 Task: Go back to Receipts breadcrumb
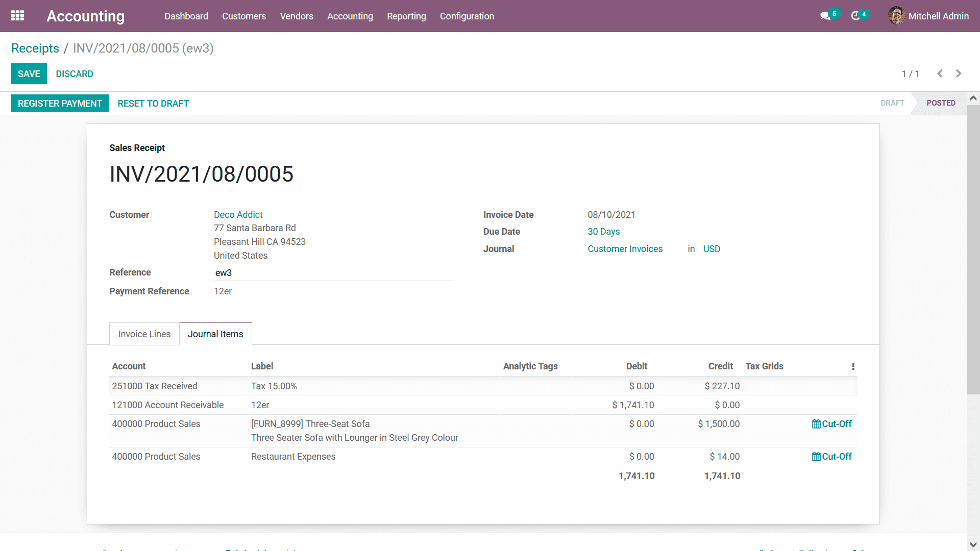click(x=35, y=48)
